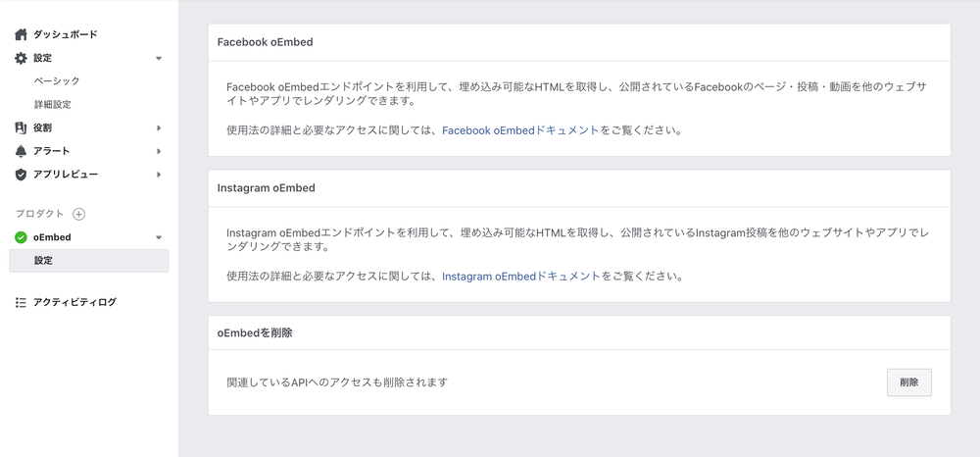
Task: Open the 設定 sidebar menu
Action: (42, 58)
